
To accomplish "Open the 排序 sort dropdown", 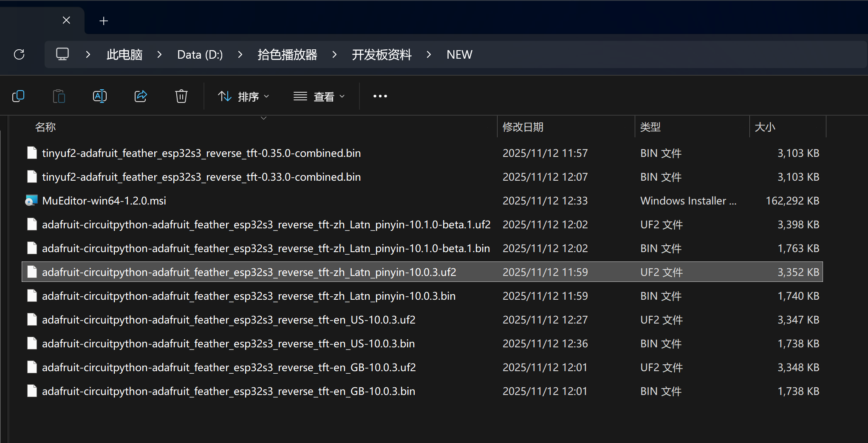I will tap(243, 97).
